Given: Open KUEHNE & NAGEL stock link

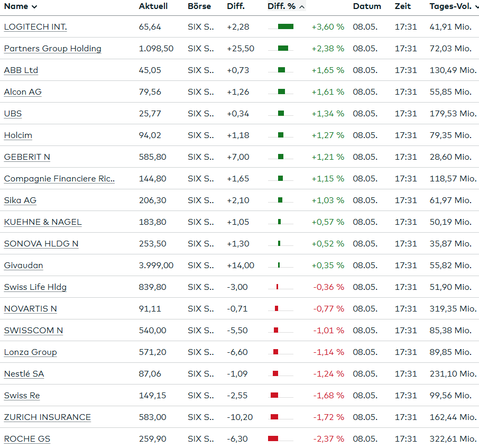Looking at the screenshot, I should [x=43, y=222].
